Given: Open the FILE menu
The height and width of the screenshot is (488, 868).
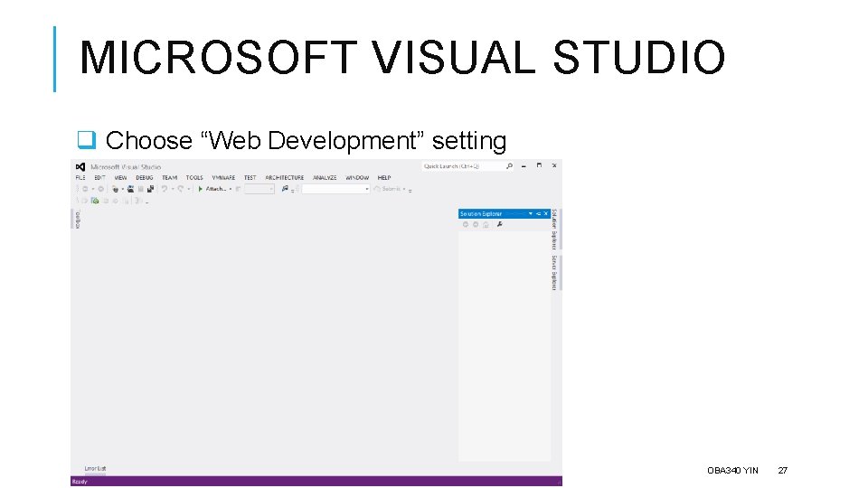Looking at the screenshot, I should pos(80,178).
